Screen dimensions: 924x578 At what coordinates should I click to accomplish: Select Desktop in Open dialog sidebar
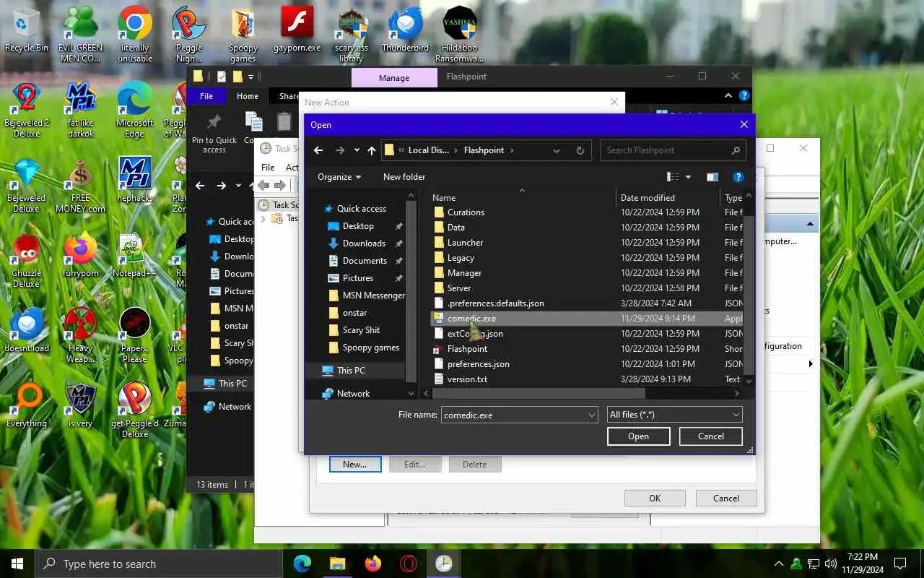coord(358,226)
